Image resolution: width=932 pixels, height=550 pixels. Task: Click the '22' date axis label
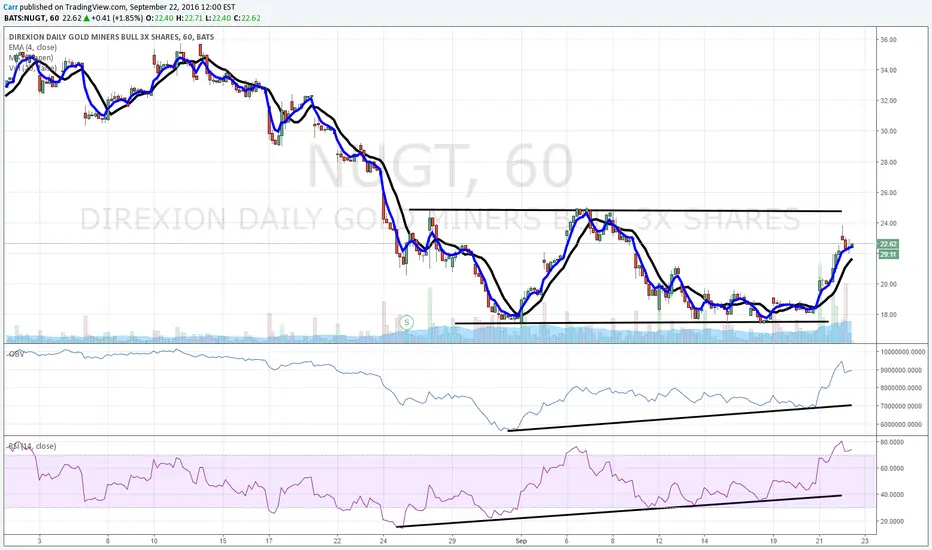pyautogui.click(x=338, y=541)
